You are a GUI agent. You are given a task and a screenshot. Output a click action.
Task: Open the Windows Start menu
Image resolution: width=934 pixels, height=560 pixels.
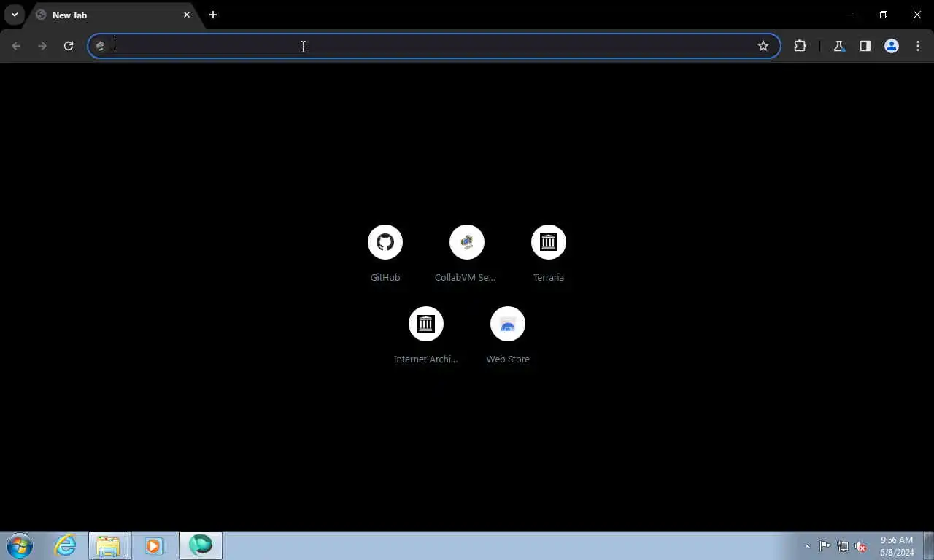point(20,545)
